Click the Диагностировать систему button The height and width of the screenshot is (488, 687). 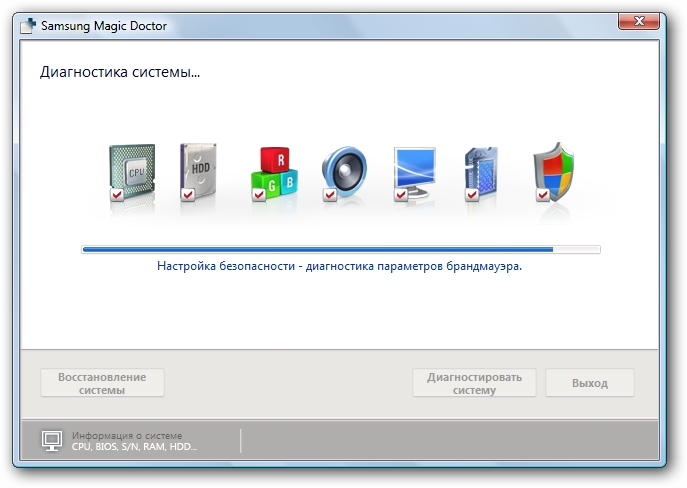pos(474,383)
